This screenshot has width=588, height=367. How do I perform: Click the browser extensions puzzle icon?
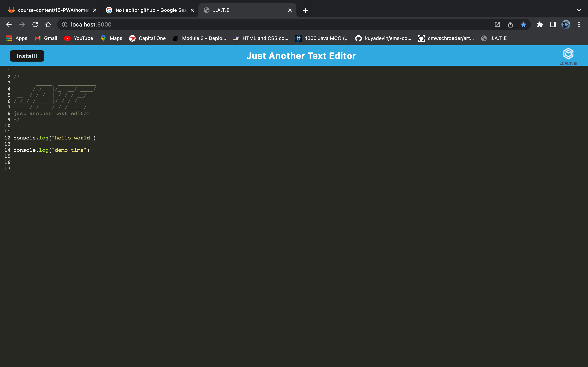(x=540, y=24)
